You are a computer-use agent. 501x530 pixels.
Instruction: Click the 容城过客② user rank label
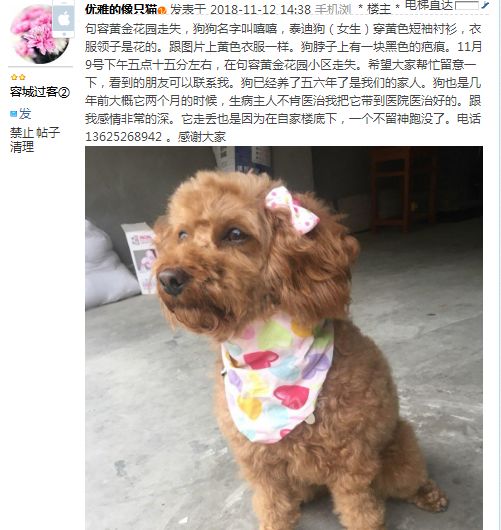click(x=40, y=92)
